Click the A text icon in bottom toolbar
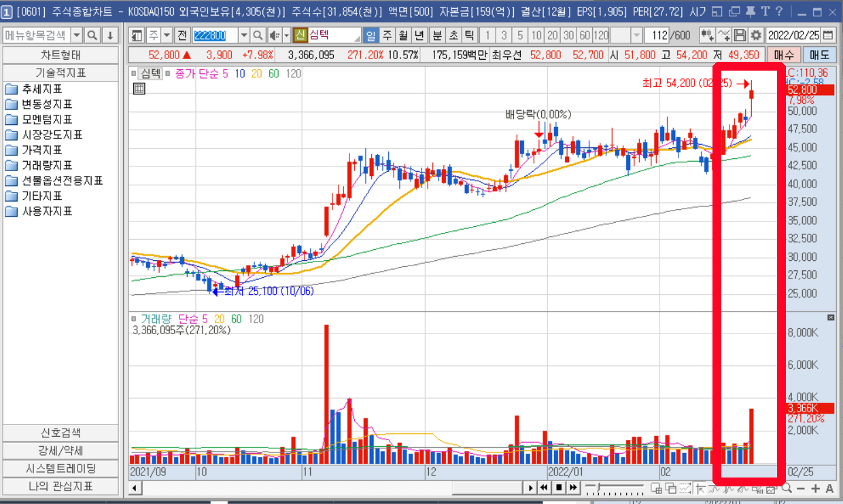 (829, 488)
